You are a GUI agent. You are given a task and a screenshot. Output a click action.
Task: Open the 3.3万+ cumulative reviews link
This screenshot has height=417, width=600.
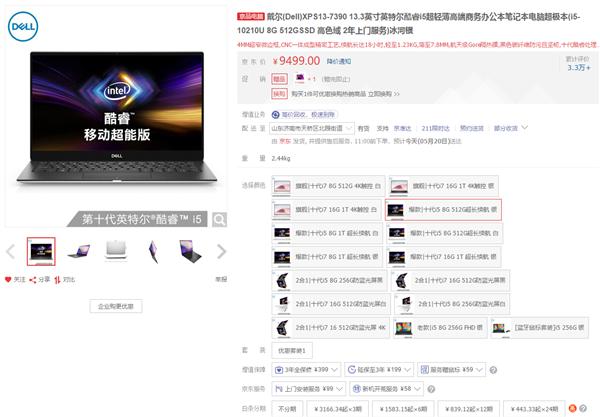(x=579, y=68)
